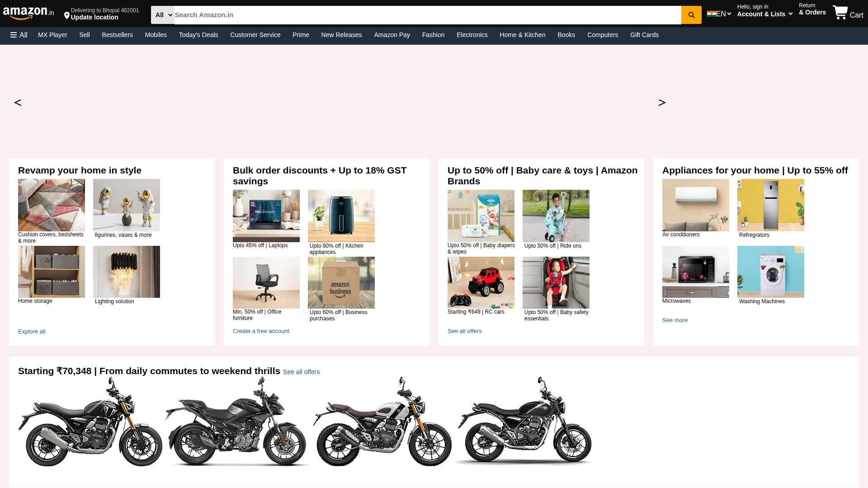Viewport: 868px width, 488px height.
Task: Click Create a free account link
Action: pos(261,331)
